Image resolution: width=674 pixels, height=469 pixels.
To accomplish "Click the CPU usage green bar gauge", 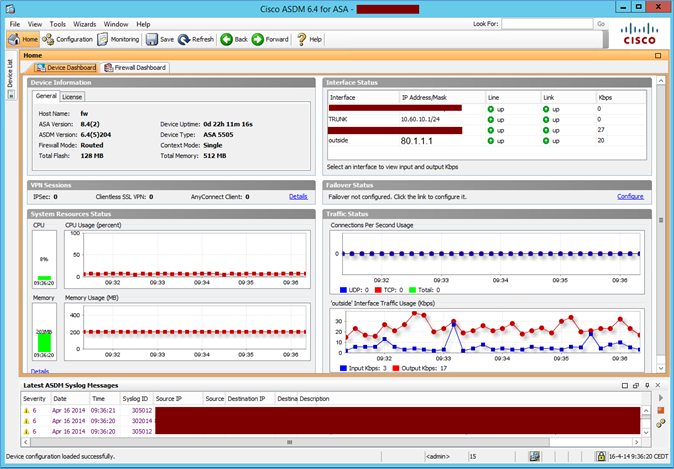I will (x=44, y=278).
